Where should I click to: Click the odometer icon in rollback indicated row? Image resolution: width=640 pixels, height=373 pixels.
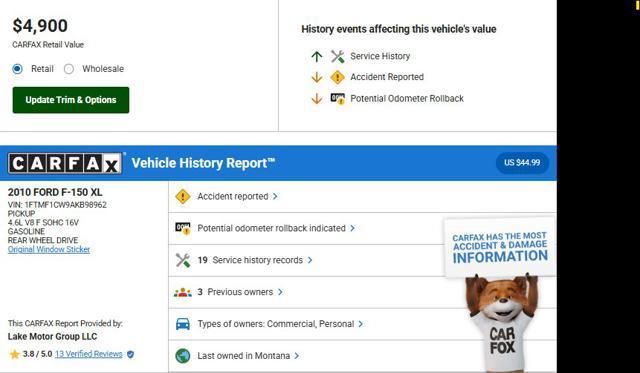click(x=182, y=228)
